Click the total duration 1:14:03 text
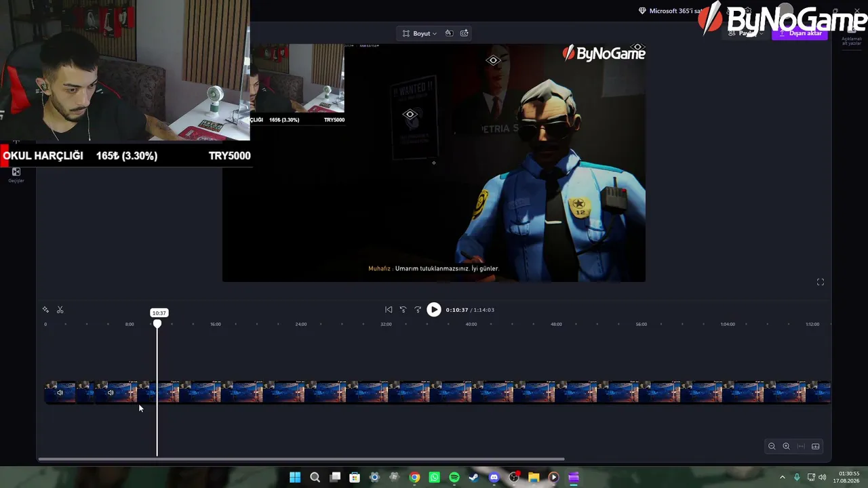Image resolution: width=868 pixels, height=488 pixels. (484, 310)
